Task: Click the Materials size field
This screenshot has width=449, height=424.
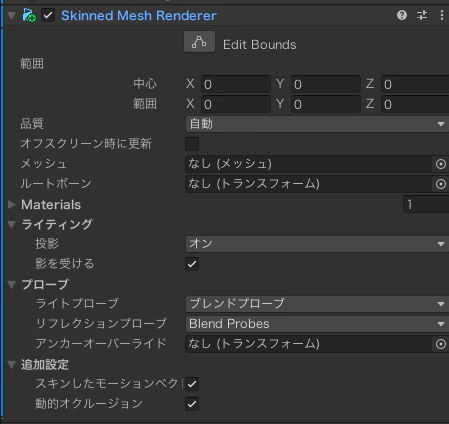Action: point(426,204)
